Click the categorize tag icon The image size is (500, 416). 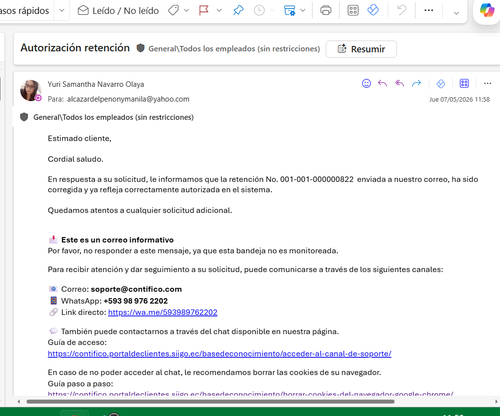pyautogui.click(x=173, y=11)
